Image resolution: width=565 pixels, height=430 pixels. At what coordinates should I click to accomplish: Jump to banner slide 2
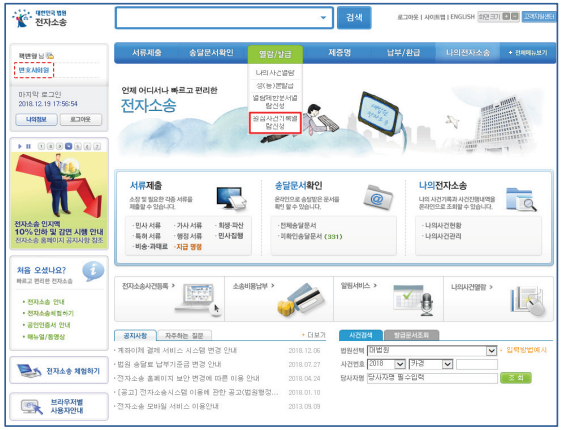click(50, 146)
